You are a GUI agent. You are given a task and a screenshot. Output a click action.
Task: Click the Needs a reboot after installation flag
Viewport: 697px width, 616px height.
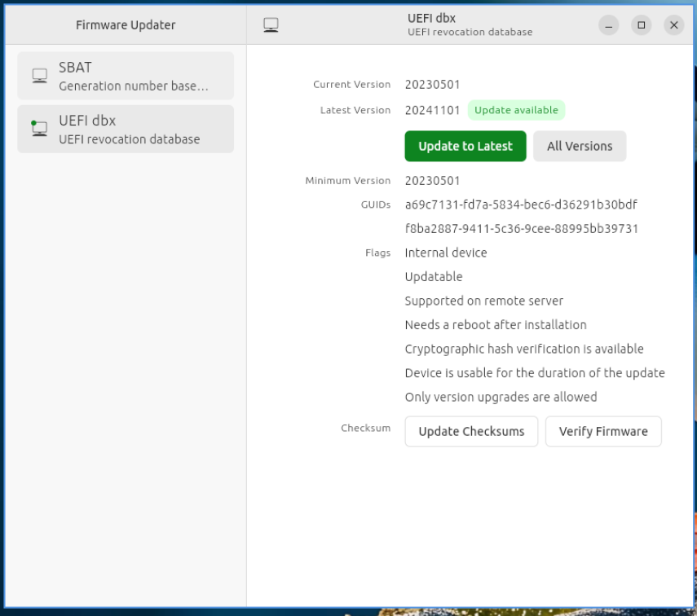[495, 325]
